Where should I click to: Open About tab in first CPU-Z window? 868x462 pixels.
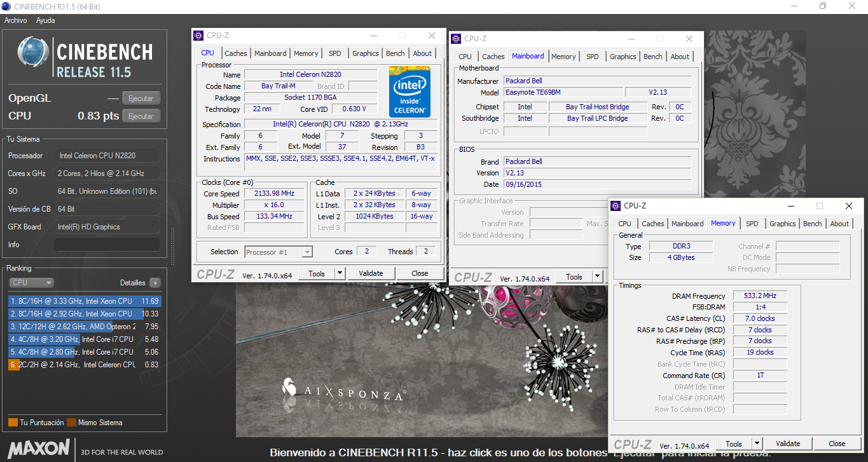pyautogui.click(x=422, y=53)
